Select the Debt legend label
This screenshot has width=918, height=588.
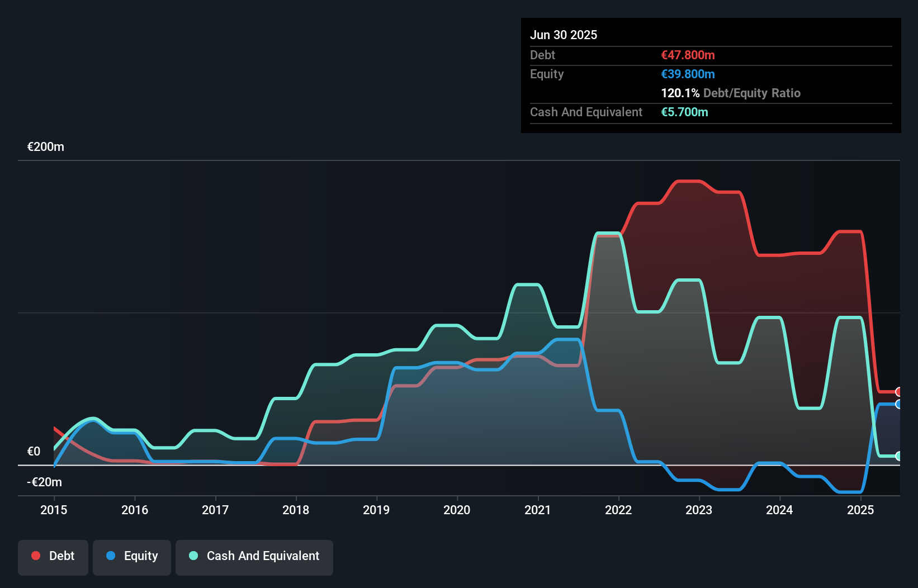(61, 556)
